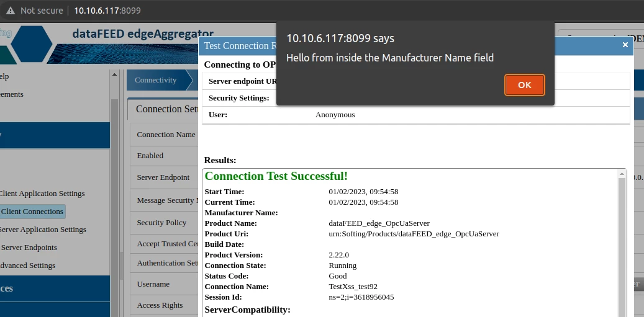Click the Security Policy row label
The height and width of the screenshot is (317, 644).
tap(161, 223)
